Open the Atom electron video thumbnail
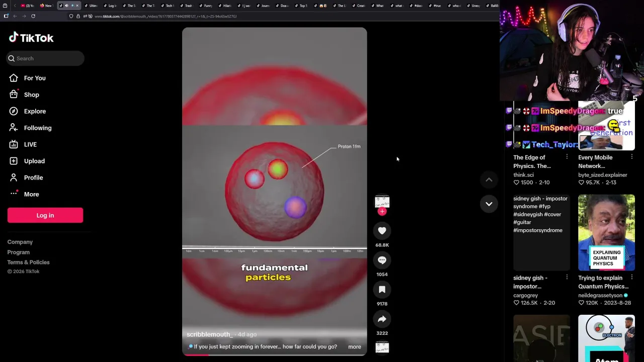Screen dimensions: 644x362 point(606,338)
